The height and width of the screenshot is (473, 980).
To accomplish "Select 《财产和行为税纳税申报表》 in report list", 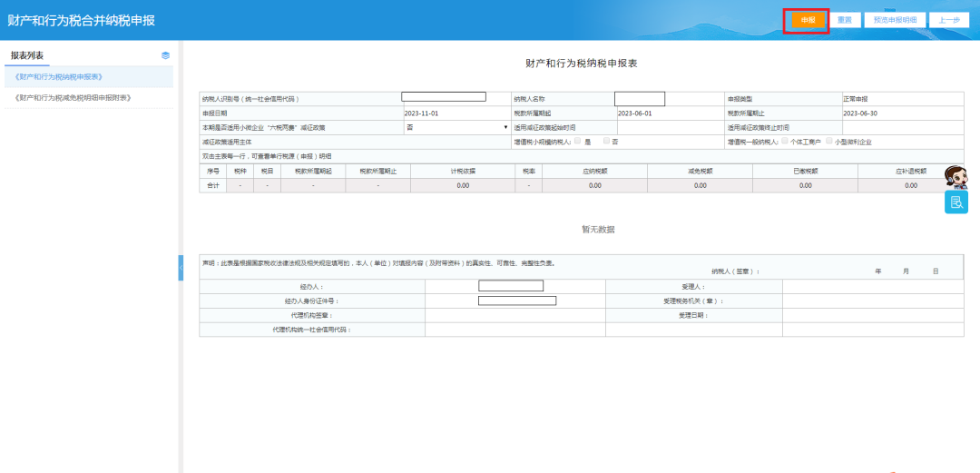I will click(x=59, y=77).
